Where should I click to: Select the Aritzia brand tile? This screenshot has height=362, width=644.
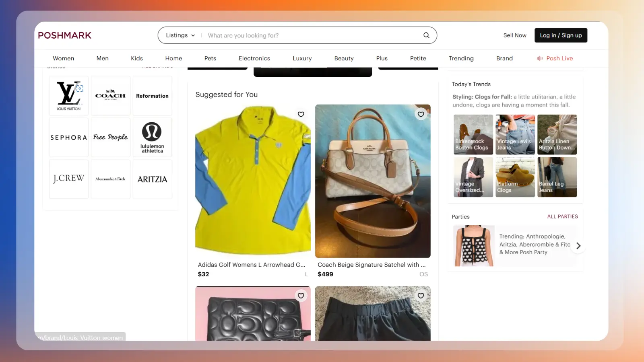click(x=153, y=179)
